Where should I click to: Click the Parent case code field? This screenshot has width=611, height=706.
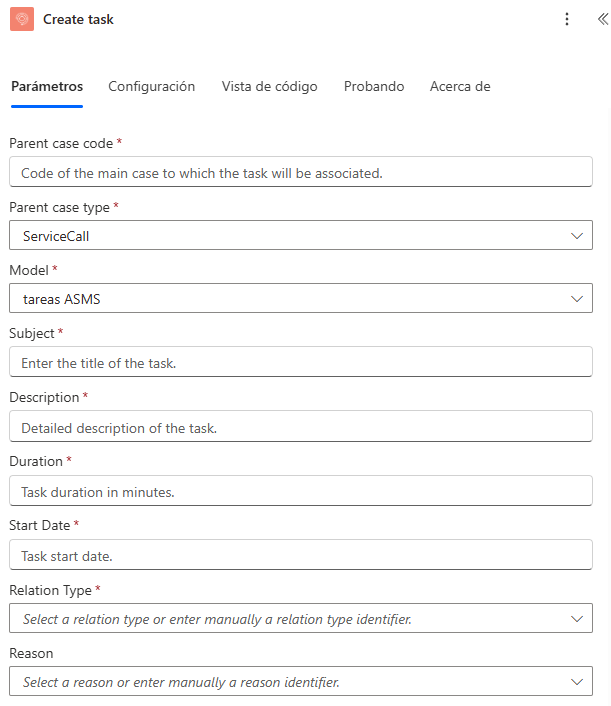300,172
